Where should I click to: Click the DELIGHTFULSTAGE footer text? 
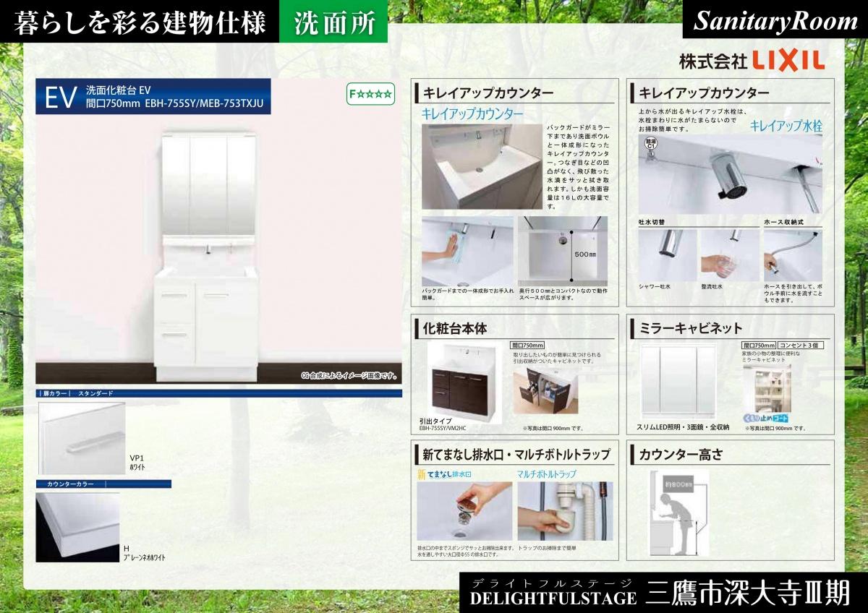coord(553,599)
